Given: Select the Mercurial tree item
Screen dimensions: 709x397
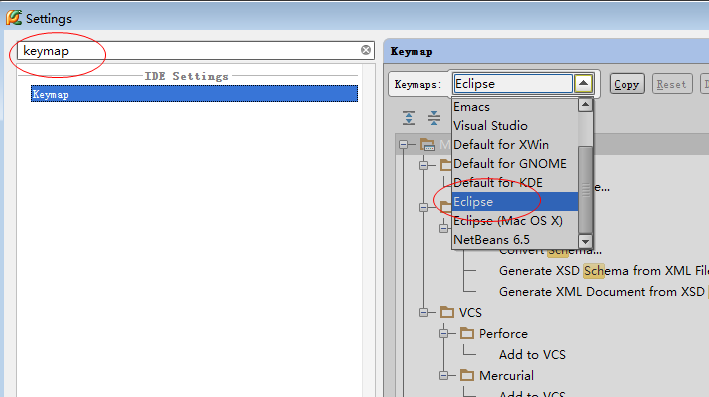Looking at the screenshot, I should tap(506, 375).
